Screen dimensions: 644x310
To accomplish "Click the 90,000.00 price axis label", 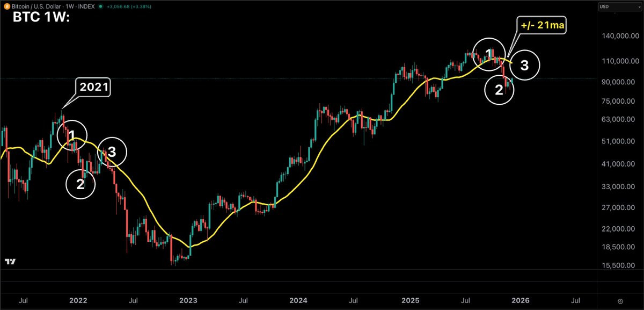I will click(x=619, y=82).
